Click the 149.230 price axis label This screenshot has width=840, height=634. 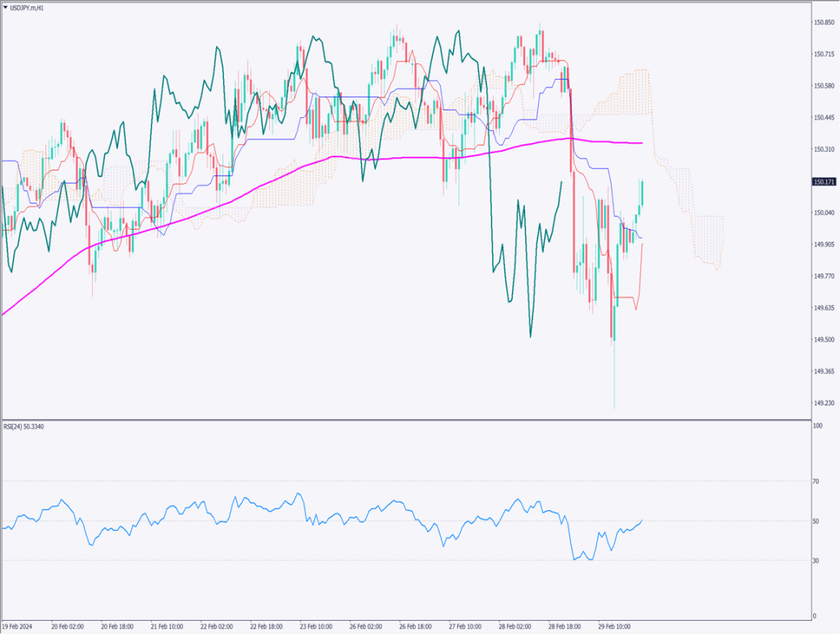coord(823,403)
